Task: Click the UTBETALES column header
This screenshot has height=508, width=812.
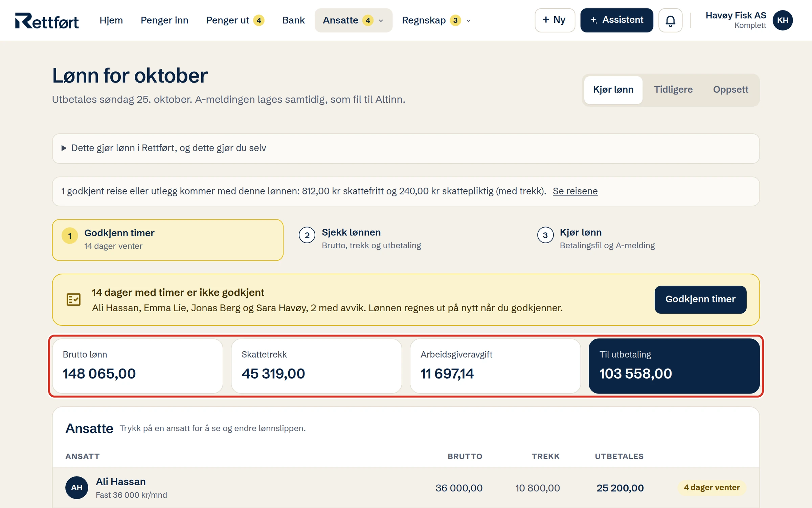Action: pyautogui.click(x=619, y=457)
